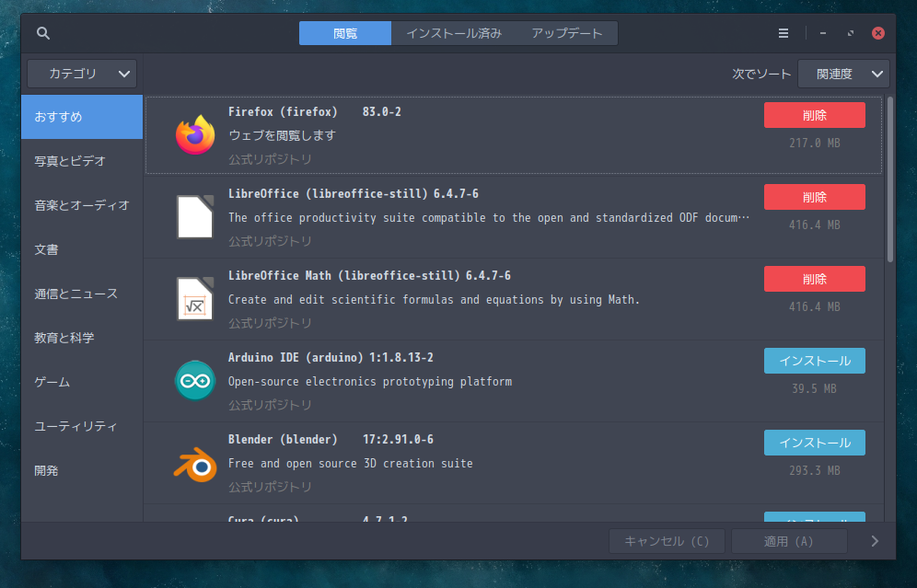The image size is (917, 588).
Task: Click the Firefox application icon
Action: (195, 135)
